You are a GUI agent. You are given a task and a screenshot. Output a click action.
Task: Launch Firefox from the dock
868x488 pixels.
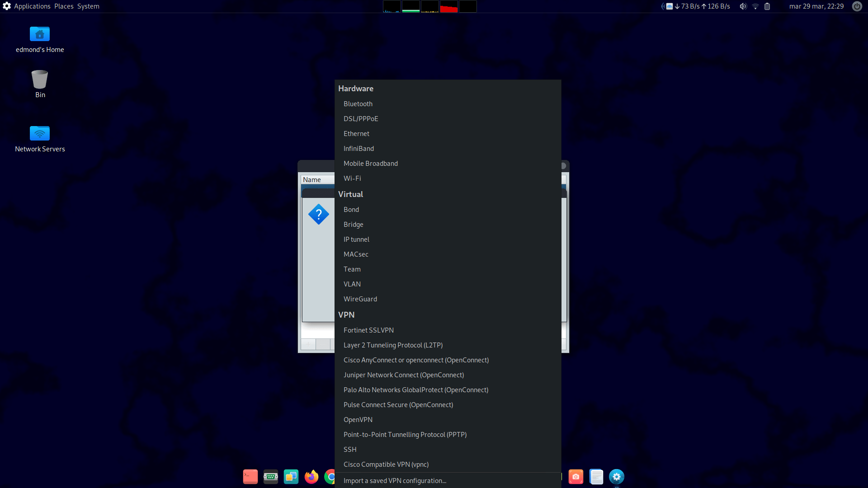311,477
